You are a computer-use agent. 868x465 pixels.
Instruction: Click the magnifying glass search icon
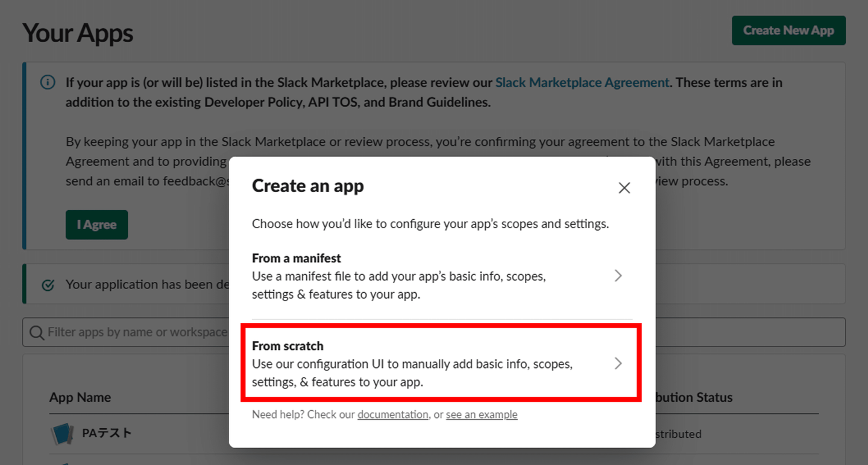(x=37, y=332)
